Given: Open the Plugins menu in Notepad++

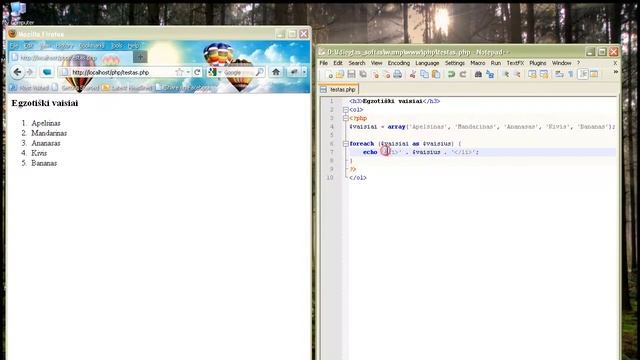Looking at the screenshot, I should 538,63.
